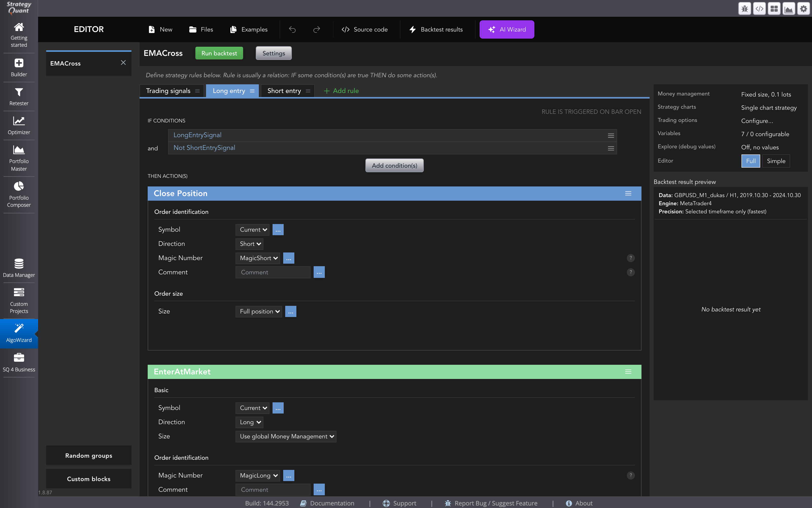Open Custom Projects
This screenshot has height=508, width=812.
[19, 300]
